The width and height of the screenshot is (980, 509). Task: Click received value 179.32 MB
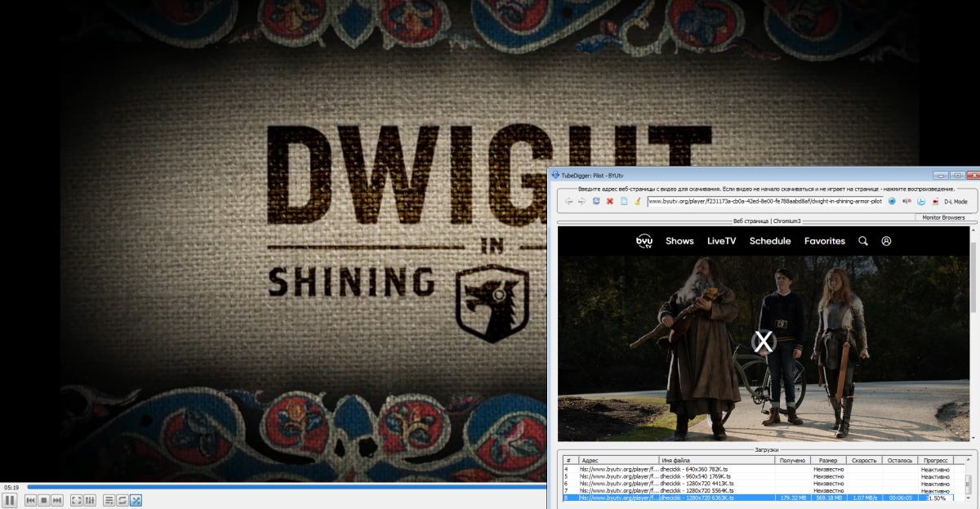click(793, 497)
